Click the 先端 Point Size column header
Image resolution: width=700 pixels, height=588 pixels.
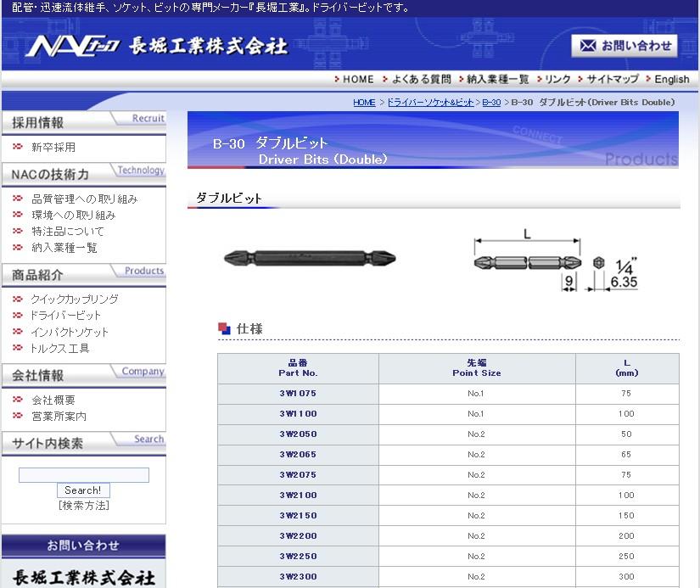tap(477, 368)
